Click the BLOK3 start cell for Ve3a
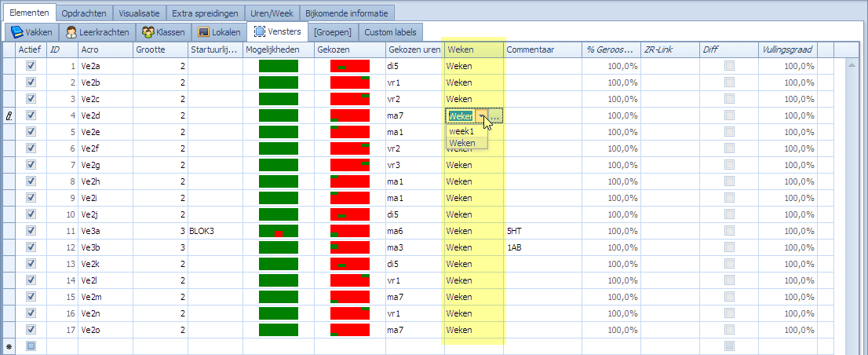 pyautogui.click(x=215, y=231)
